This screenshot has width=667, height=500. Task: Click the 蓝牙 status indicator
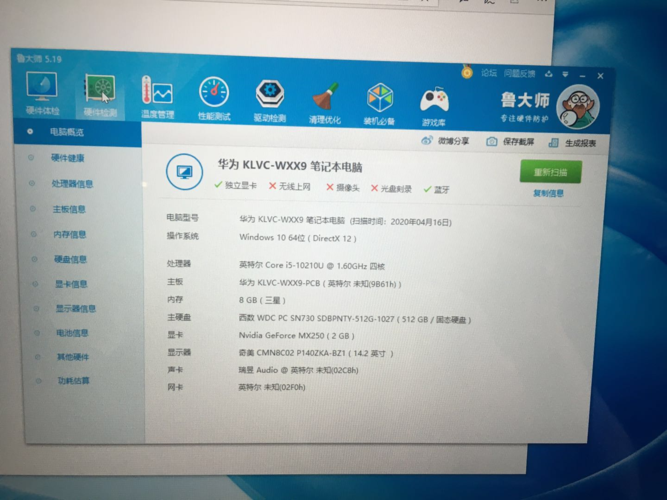pos(437,189)
